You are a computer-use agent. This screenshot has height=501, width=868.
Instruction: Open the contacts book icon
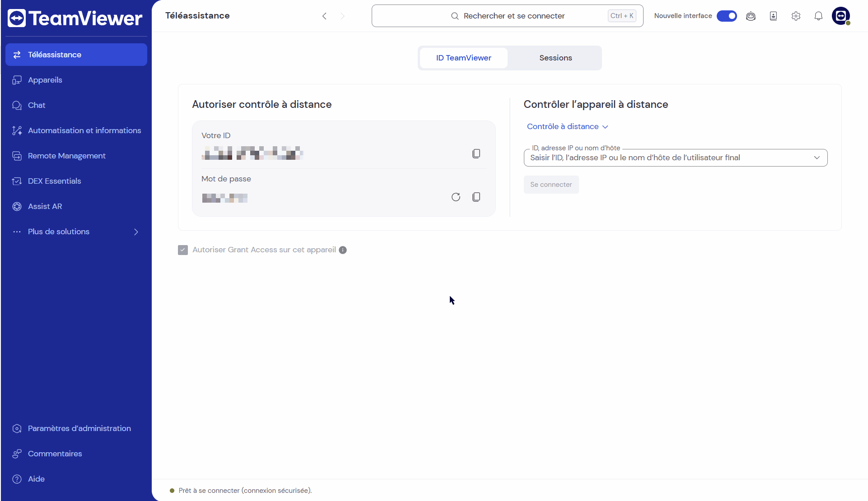[x=773, y=16]
